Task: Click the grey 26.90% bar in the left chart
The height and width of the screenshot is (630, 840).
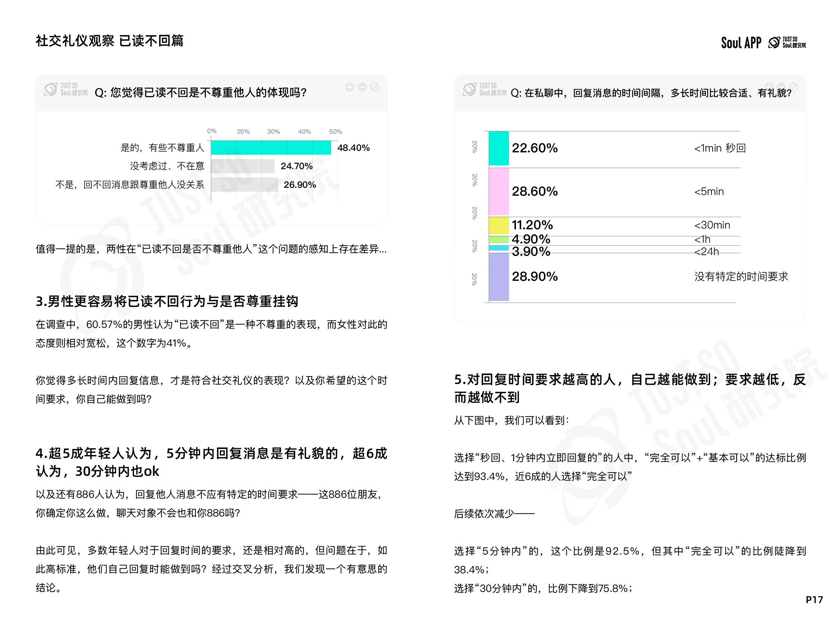Action: click(x=245, y=185)
